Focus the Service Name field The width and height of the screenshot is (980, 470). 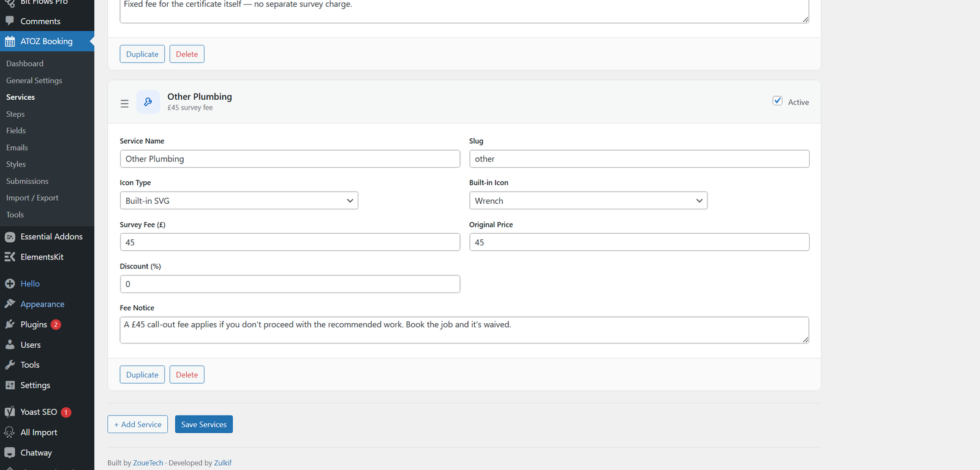click(290, 159)
